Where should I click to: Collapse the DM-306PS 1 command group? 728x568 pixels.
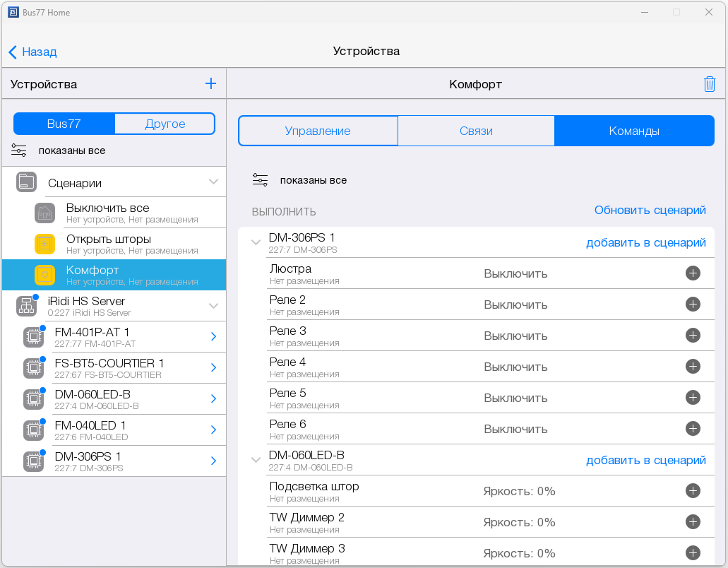coord(256,242)
